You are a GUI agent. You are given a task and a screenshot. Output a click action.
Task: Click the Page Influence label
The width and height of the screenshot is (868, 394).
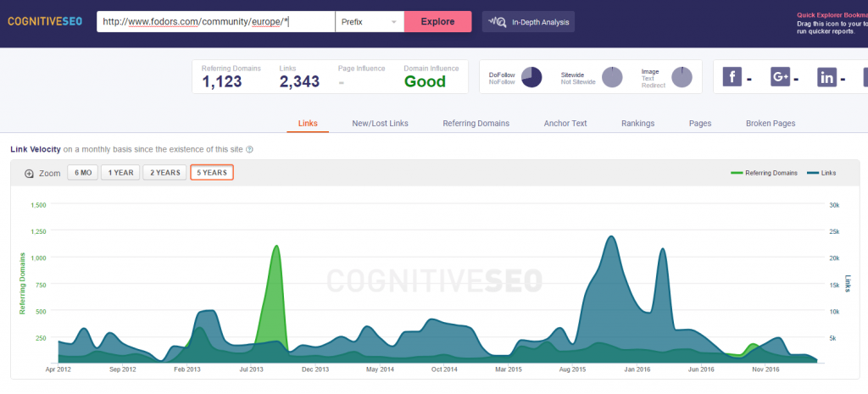[361, 69]
